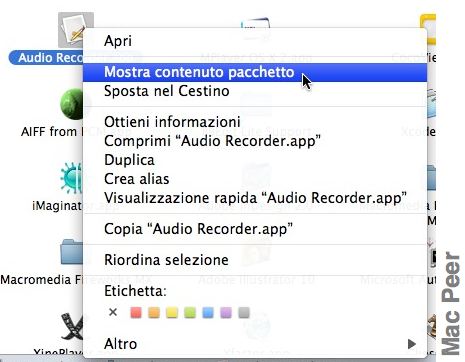The width and height of the screenshot is (465, 362).
Task: Select the AIFF from PCM green globe icon
Action: point(72,104)
